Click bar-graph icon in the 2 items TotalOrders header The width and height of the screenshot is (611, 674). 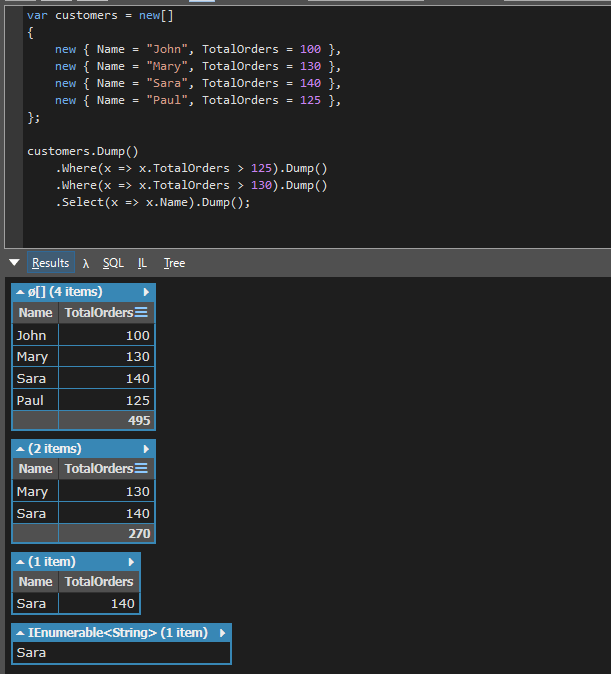click(x=141, y=468)
